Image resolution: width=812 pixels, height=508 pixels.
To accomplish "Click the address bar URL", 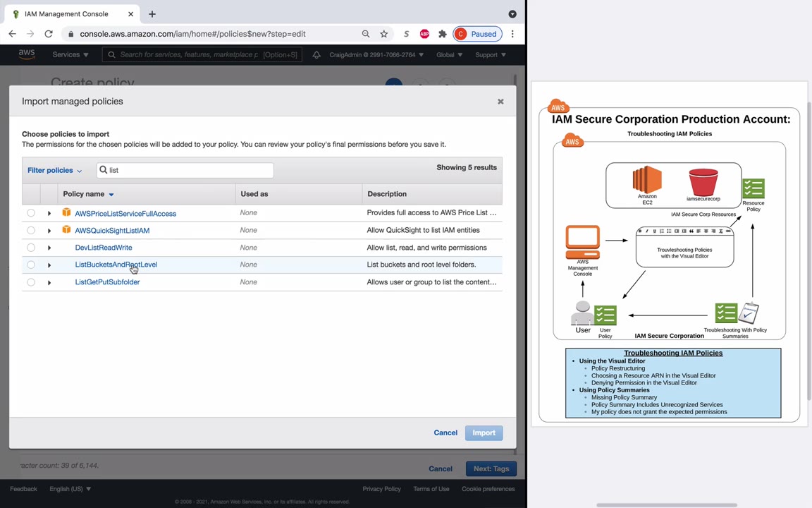I will point(192,34).
